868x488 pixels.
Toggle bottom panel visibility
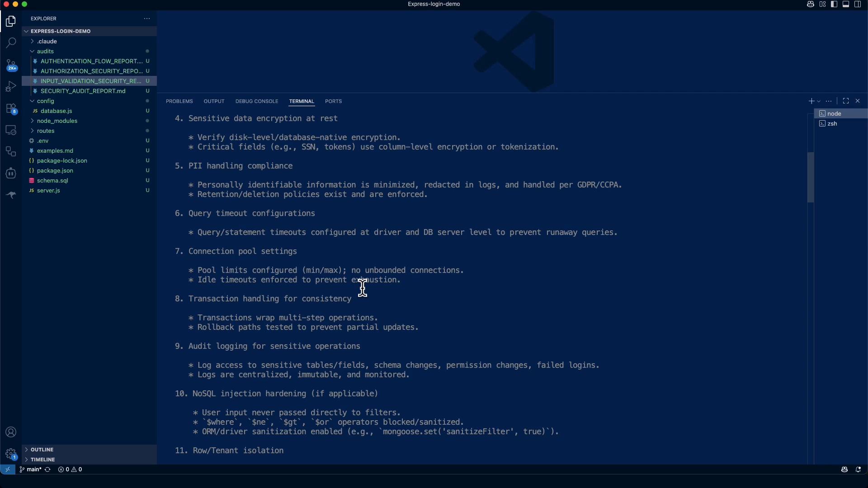pos(846,4)
